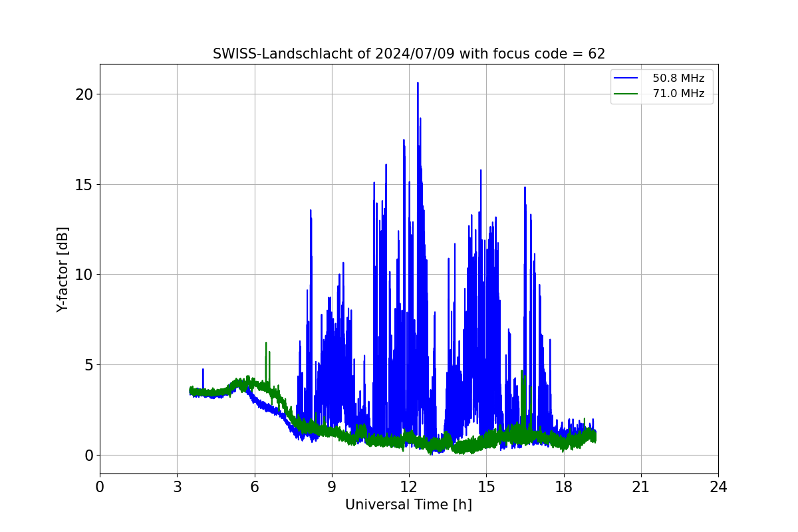Click the plot title SWISS-Landschlacht text

tap(408, 54)
